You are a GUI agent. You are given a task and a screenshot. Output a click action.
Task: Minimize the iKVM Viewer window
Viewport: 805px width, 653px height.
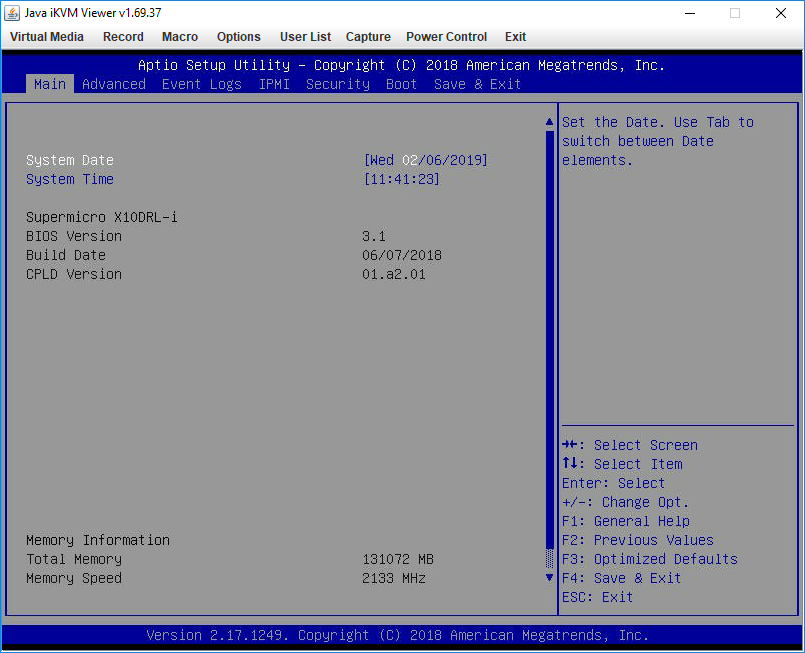tap(690, 13)
